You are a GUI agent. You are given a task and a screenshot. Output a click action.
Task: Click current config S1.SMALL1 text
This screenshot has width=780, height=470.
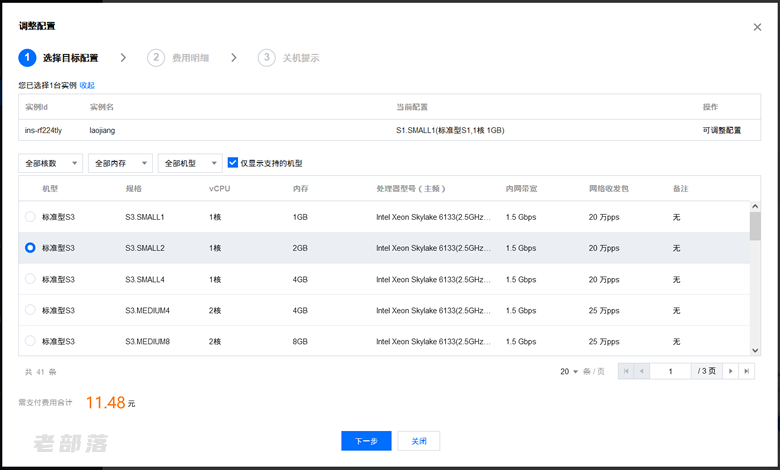450,130
